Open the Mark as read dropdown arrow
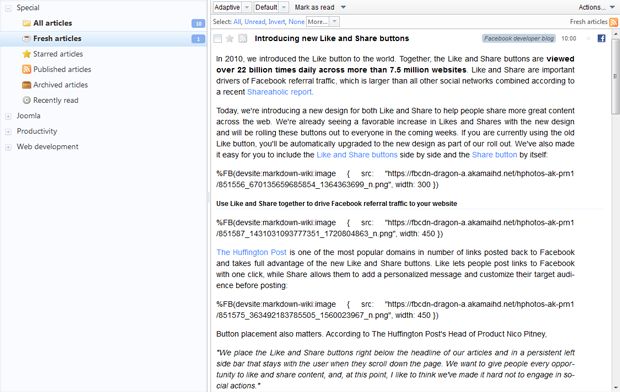 (x=343, y=7)
